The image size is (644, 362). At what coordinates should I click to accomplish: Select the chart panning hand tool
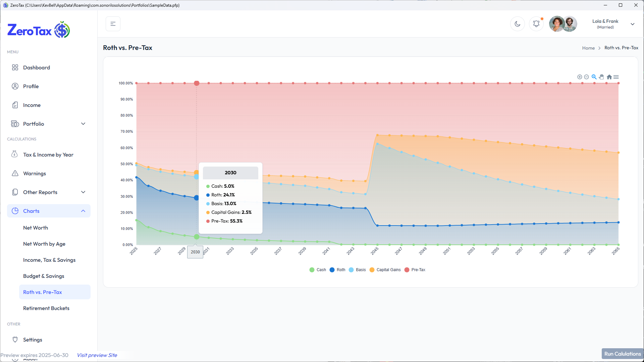point(601,77)
